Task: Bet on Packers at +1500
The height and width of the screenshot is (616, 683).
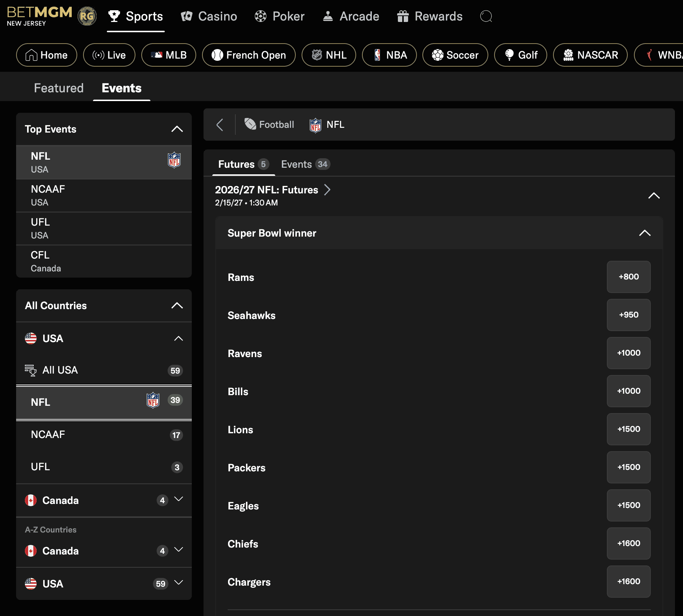Action: 629,467
